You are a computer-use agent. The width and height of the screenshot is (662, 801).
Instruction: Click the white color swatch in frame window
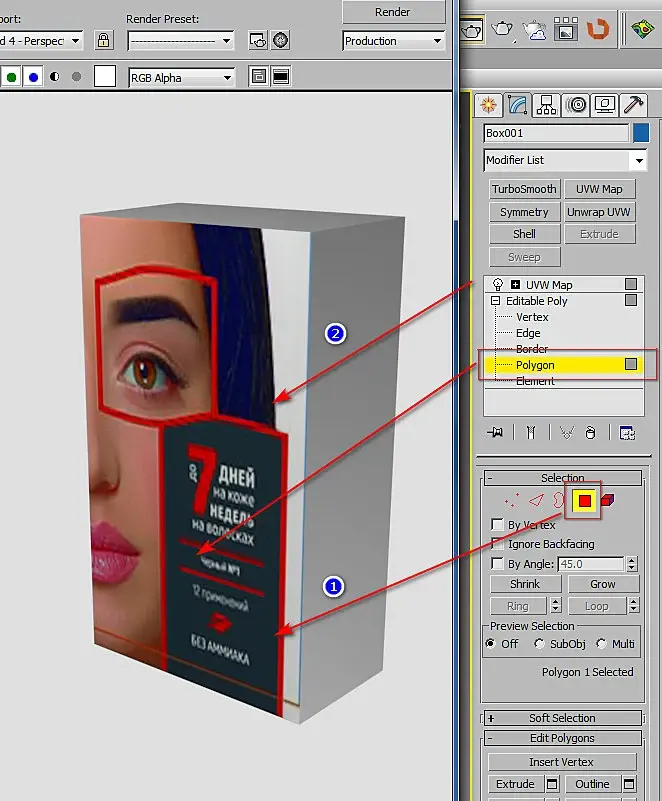pos(105,77)
